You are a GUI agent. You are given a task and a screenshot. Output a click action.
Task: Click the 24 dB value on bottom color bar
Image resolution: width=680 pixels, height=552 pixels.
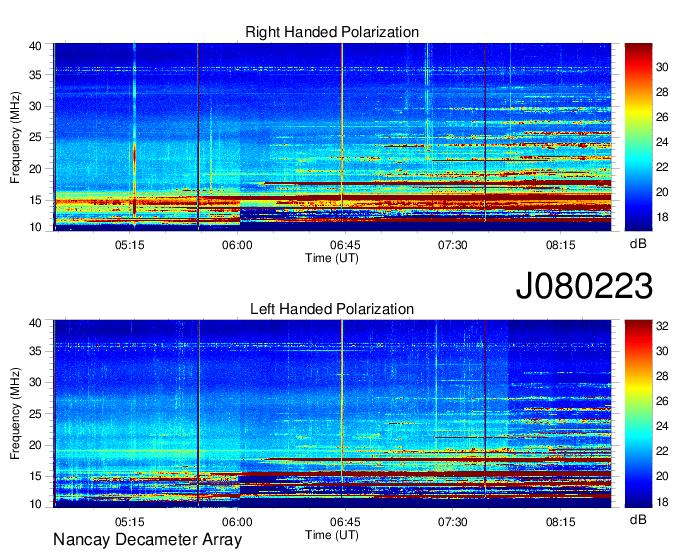pos(662,426)
